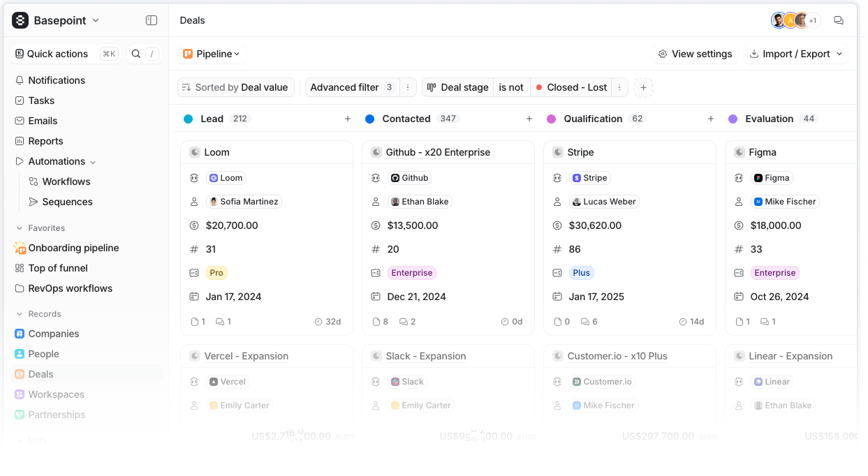Open Advanced filter button
The height and width of the screenshot is (476, 868).
coord(352,87)
